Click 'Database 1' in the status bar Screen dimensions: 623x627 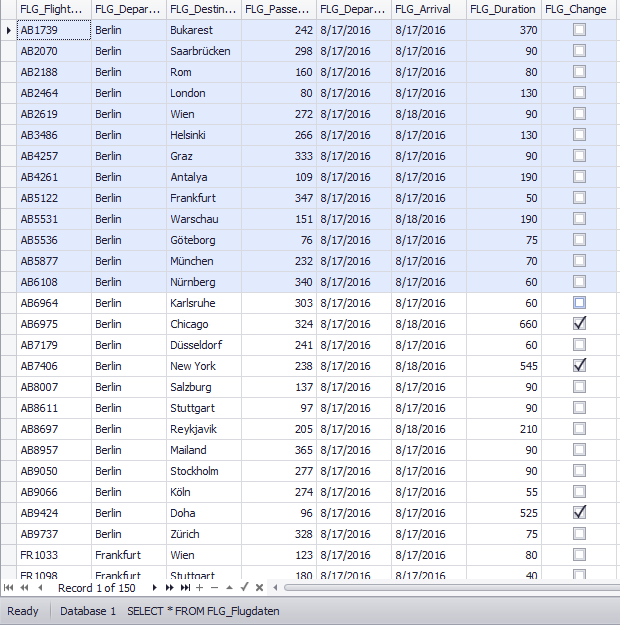coord(88,611)
